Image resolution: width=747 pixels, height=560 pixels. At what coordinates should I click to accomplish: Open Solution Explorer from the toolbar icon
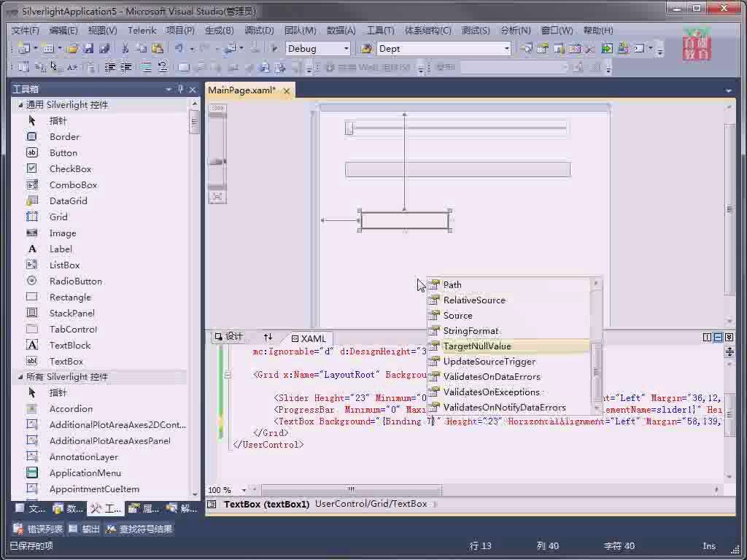point(527,48)
